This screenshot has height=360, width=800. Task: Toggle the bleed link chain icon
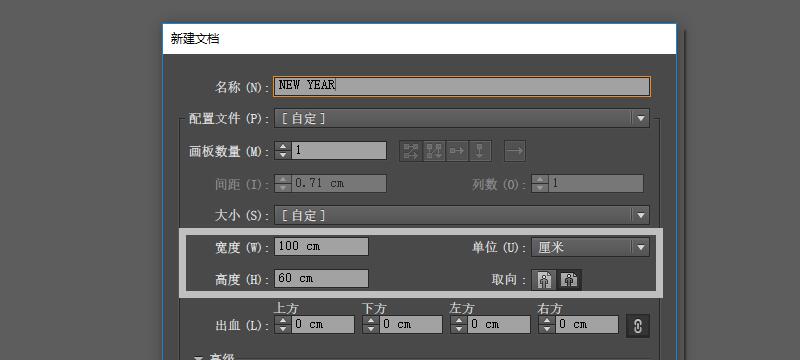638,326
